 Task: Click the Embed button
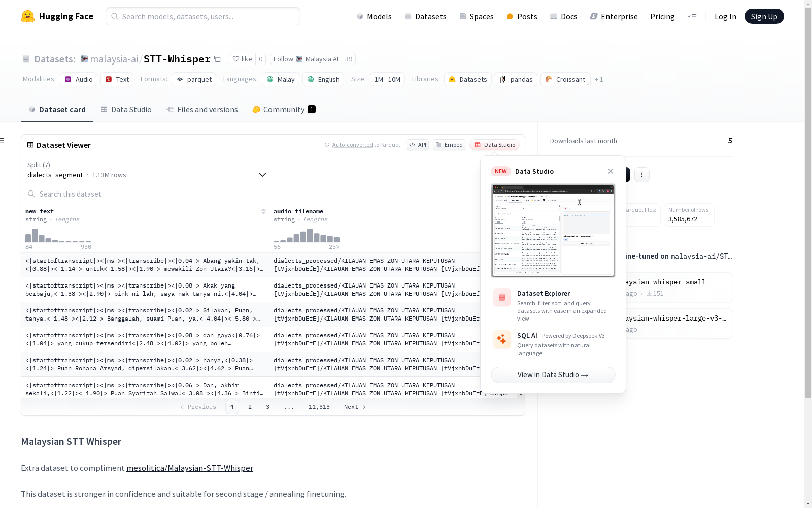(449, 145)
